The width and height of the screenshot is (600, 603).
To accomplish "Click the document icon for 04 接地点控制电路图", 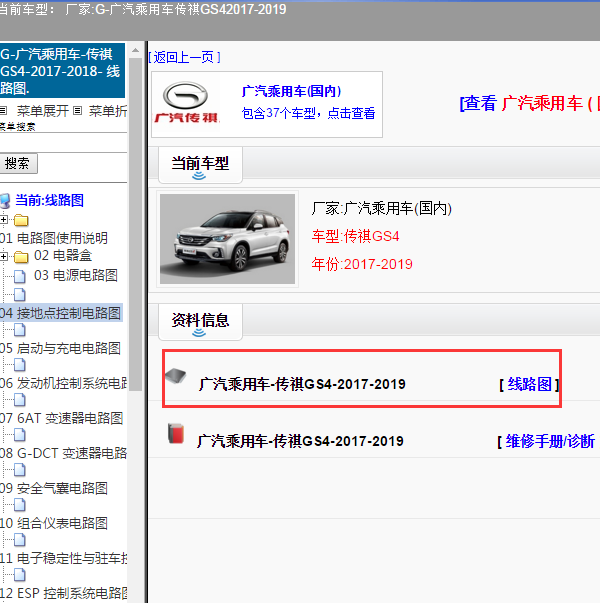I will coord(20,295).
